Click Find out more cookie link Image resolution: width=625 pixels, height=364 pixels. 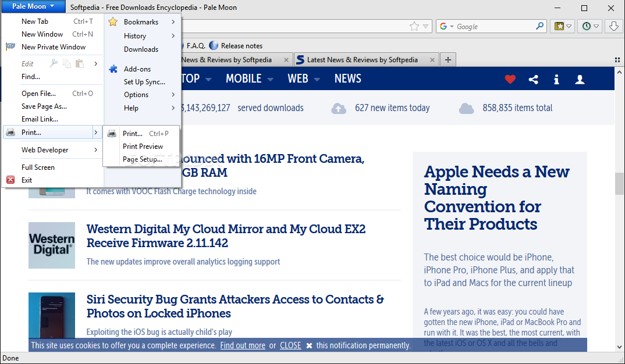[243, 345]
